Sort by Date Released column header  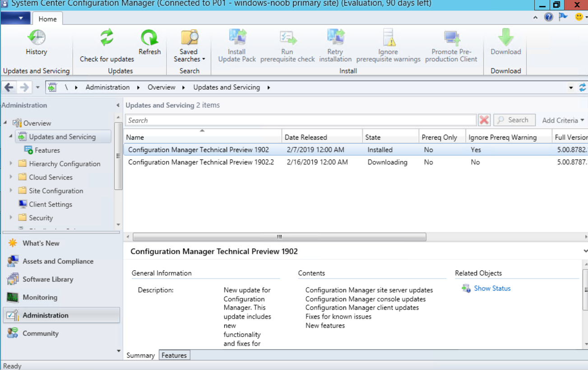322,137
